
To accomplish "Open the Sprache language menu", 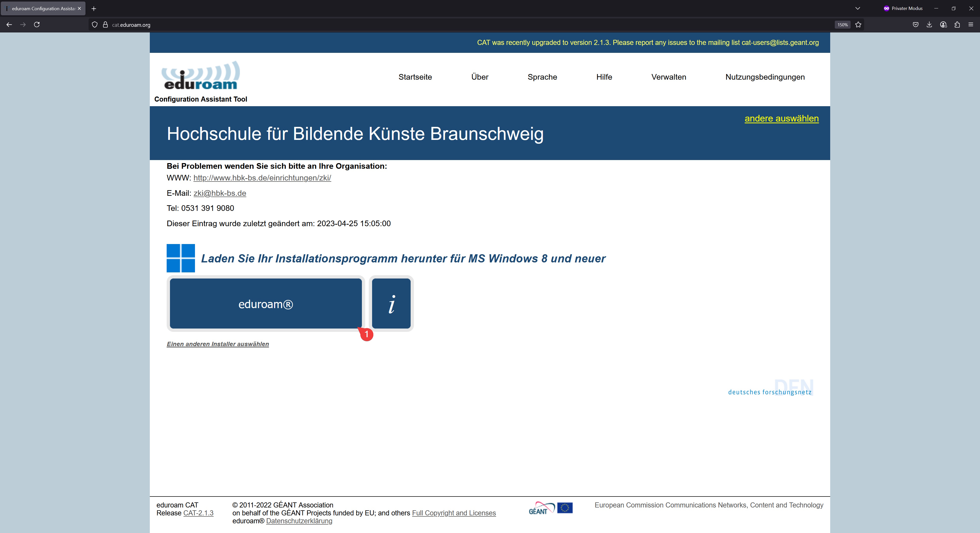I will click(542, 77).
